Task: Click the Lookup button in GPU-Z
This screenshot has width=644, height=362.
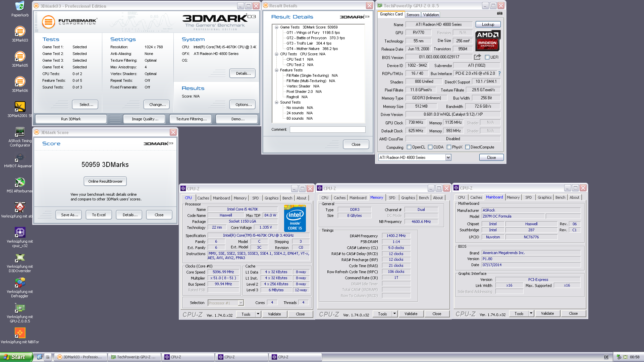Action: (x=488, y=24)
